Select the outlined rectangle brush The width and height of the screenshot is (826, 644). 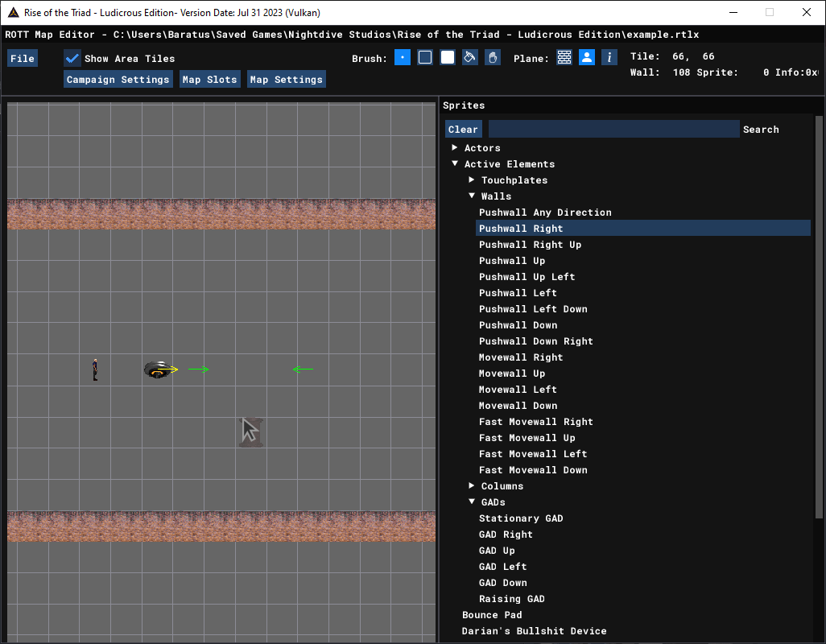[424, 57]
